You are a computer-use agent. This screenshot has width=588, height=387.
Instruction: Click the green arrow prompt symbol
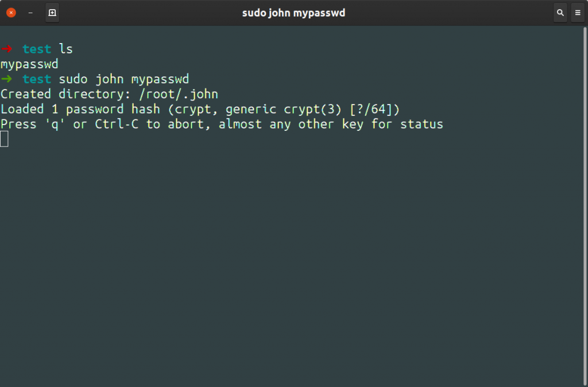tap(7, 79)
